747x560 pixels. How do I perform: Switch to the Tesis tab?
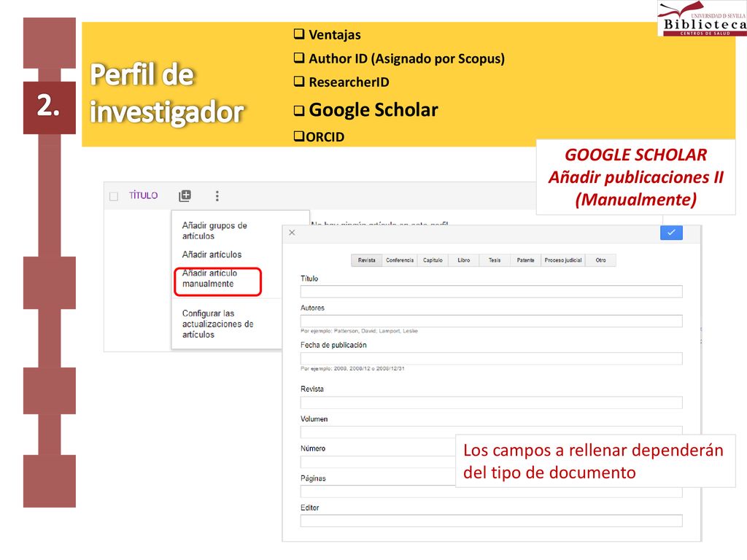pos(495,260)
